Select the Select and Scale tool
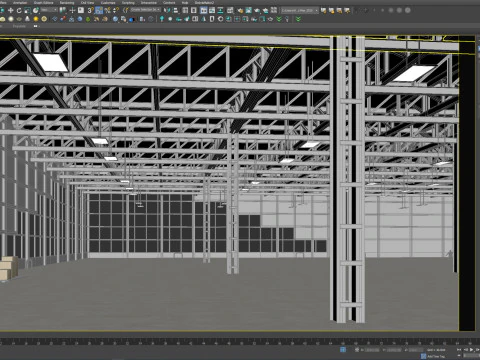 (x=27, y=10)
